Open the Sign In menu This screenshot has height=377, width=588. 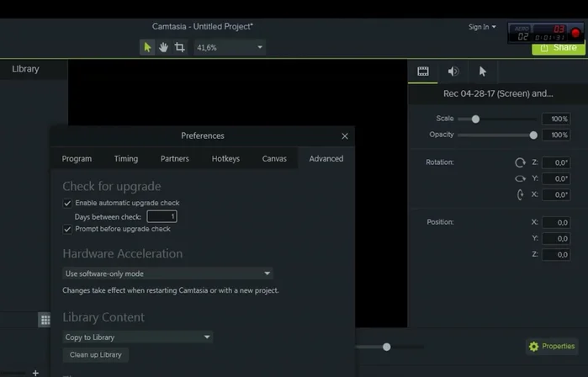click(x=482, y=27)
